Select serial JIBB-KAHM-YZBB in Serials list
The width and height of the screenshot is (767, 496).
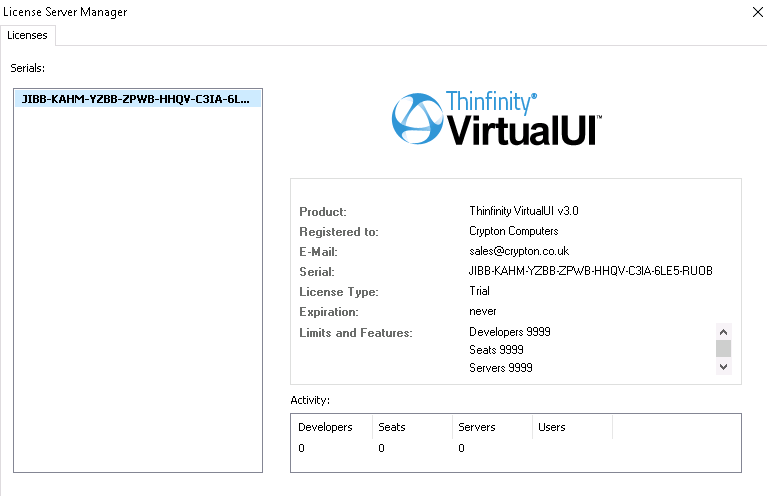pos(137,99)
